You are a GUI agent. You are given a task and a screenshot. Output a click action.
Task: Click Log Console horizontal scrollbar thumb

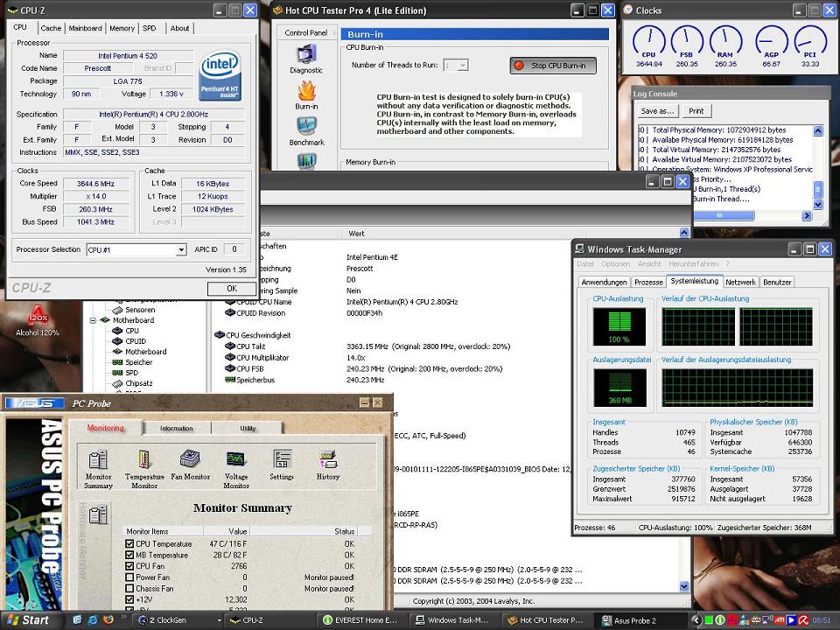[719, 215]
